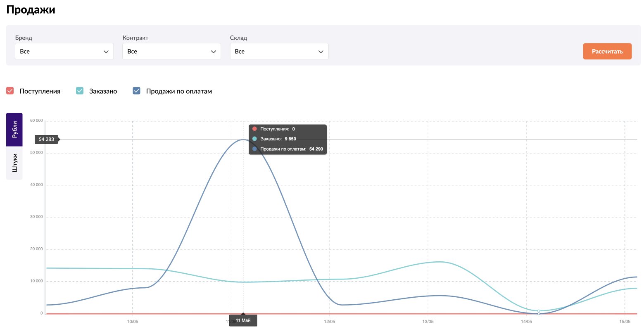
Task: Click the Продажи page heading
Action: point(31,10)
